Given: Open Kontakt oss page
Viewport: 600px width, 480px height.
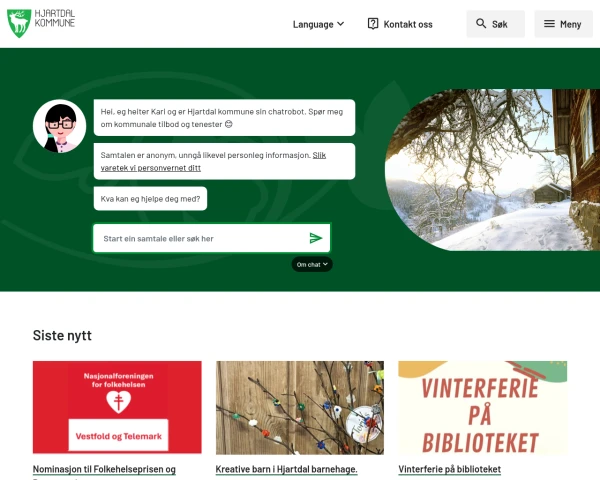Looking at the screenshot, I should tap(400, 24).
